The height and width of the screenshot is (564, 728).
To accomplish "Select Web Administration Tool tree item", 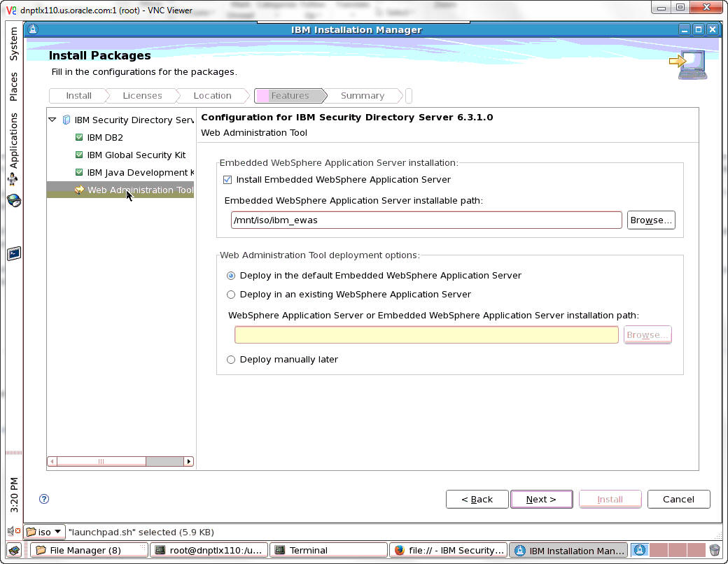I will pos(140,190).
